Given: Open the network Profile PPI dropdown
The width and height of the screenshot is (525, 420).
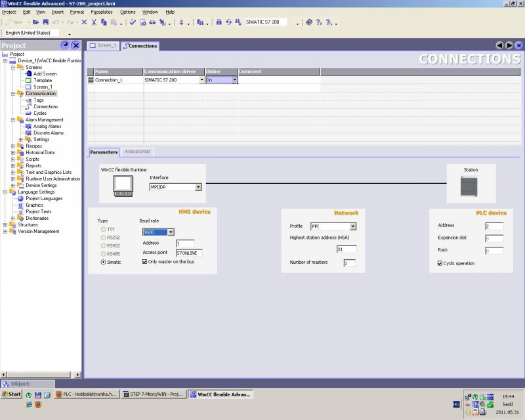Looking at the screenshot, I should [x=353, y=227].
